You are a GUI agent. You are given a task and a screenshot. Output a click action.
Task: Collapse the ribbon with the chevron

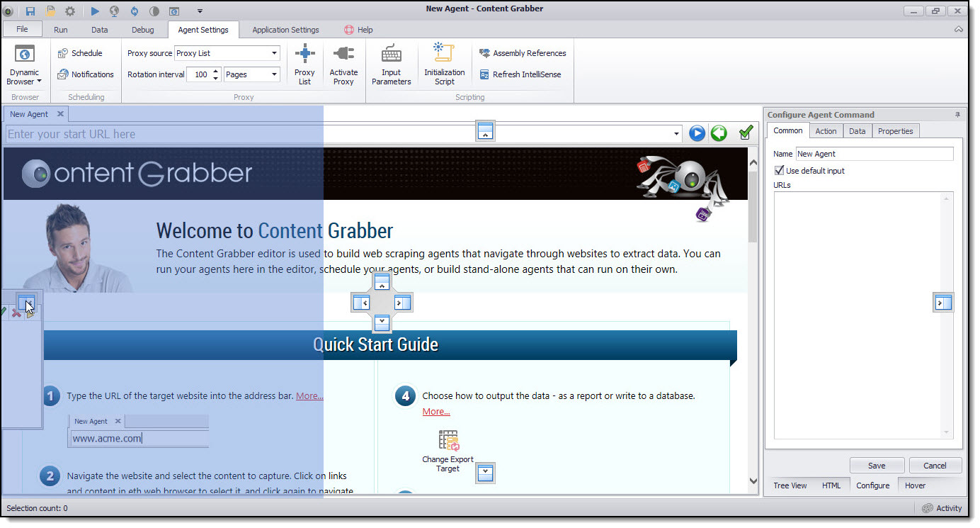[x=959, y=30]
